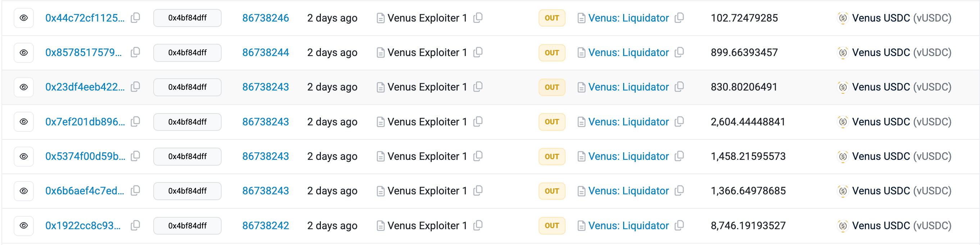The height and width of the screenshot is (245, 980).
Task: Click Venus USDC token icon for 899.66393457 amount
Action: tap(843, 52)
